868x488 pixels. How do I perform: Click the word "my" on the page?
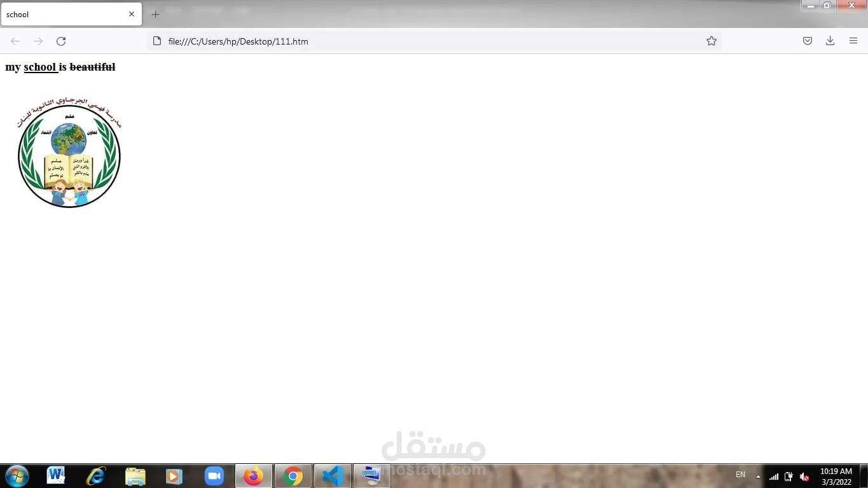13,67
